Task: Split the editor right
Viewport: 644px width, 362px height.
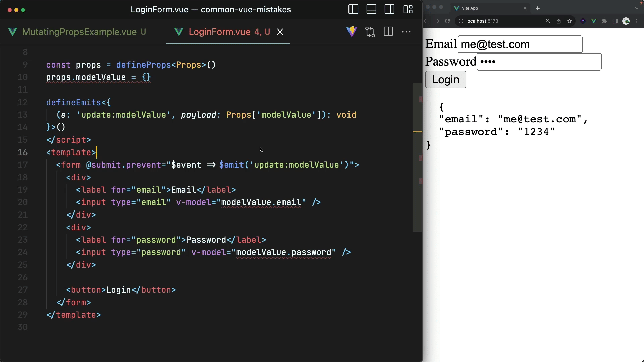Action: [x=388, y=32]
